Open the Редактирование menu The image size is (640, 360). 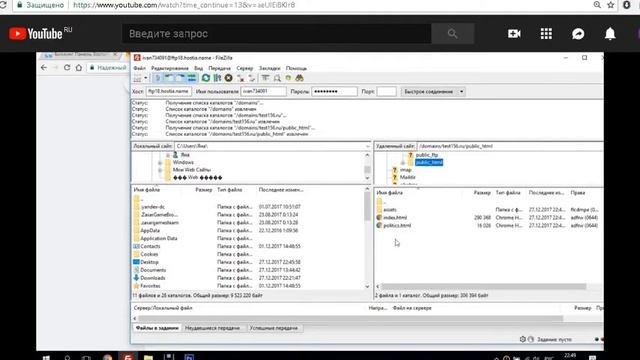click(x=170, y=68)
